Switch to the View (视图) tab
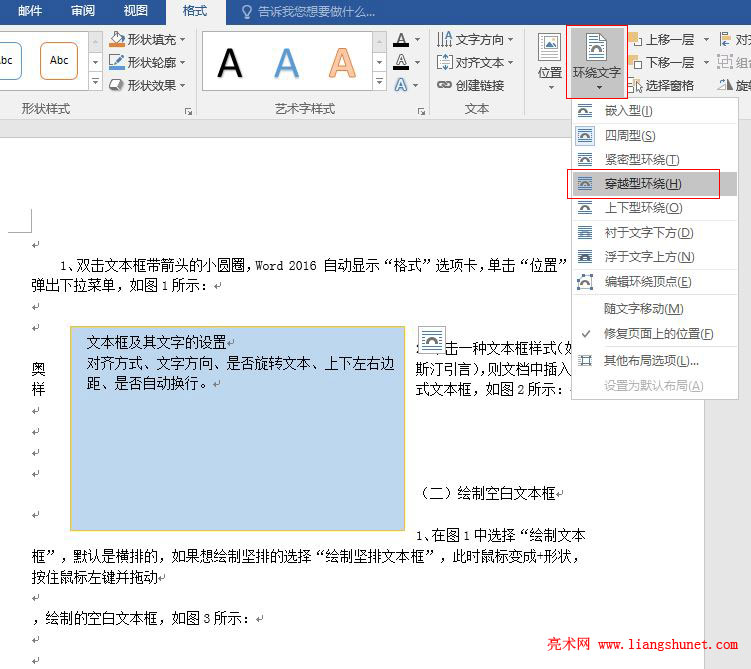The image size is (751, 669). pyautogui.click(x=136, y=11)
